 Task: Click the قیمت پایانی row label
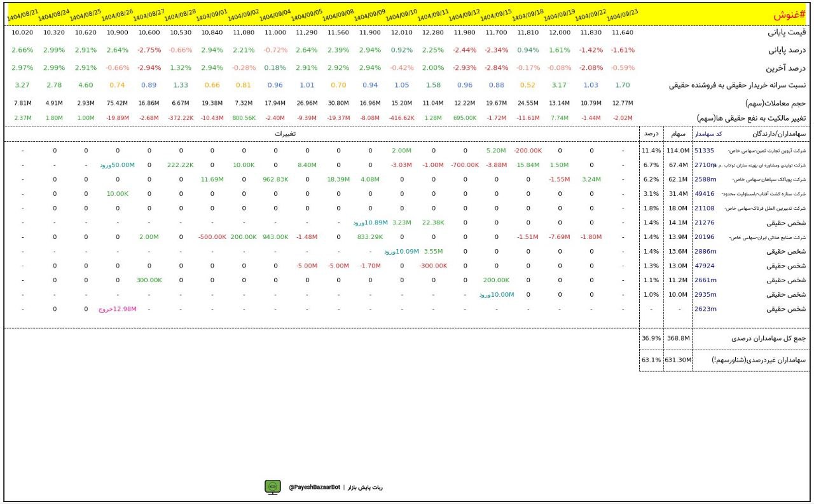(787, 32)
